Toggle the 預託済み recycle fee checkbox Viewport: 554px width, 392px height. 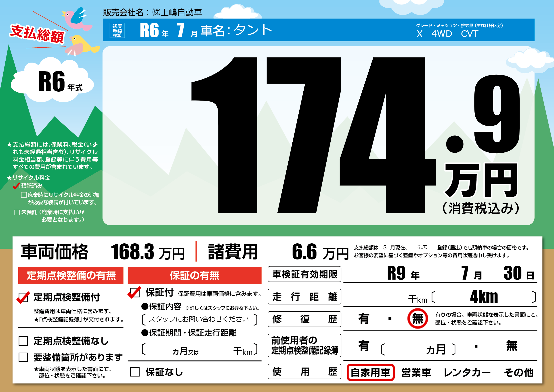point(17,186)
